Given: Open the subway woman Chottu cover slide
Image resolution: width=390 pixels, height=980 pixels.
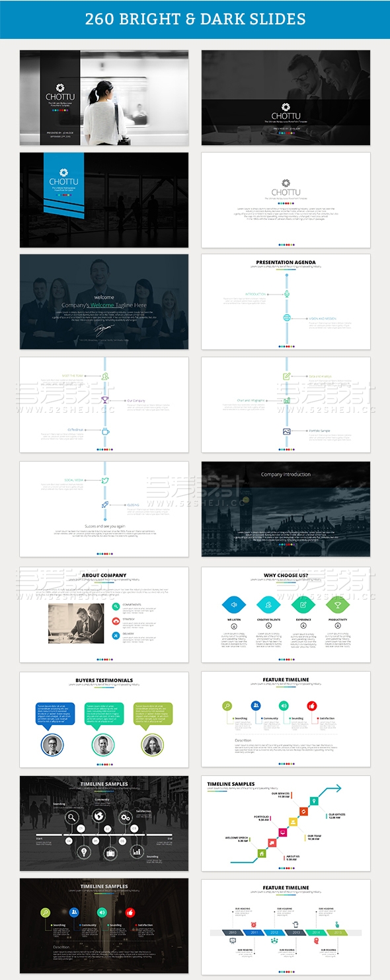Looking at the screenshot, I should [x=104, y=98].
